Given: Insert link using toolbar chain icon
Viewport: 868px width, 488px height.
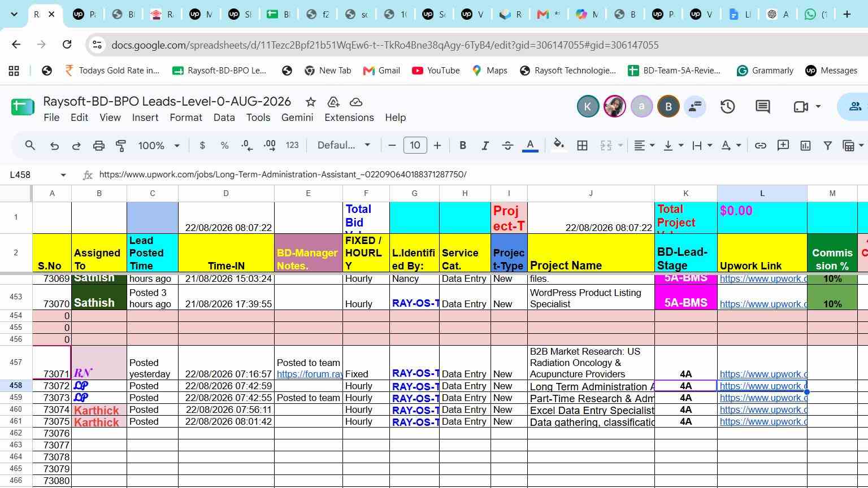Looking at the screenshot, I should click(x=761, y=146).
